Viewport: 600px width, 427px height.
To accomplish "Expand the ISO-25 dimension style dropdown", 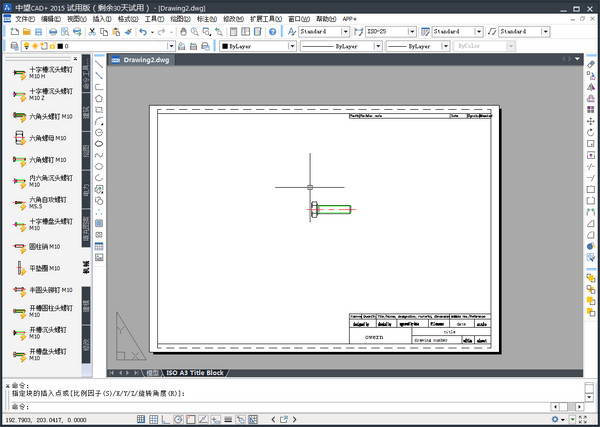I will point(412,32).
